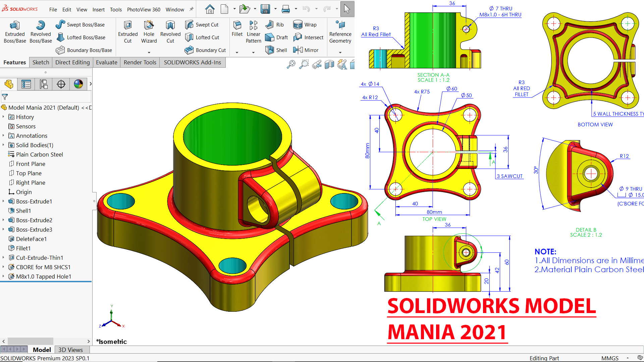This screenshot has width=644, height=362.
Task: Click the Zoom to Fit icon
Action: (291, 64)
